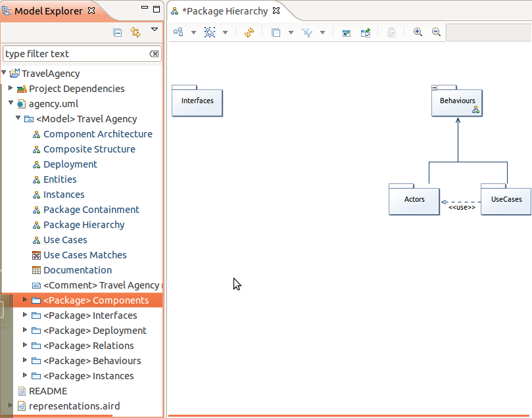Expand the Package Instances node
This screenshot has height=418, width=532.
click(25, 375)
